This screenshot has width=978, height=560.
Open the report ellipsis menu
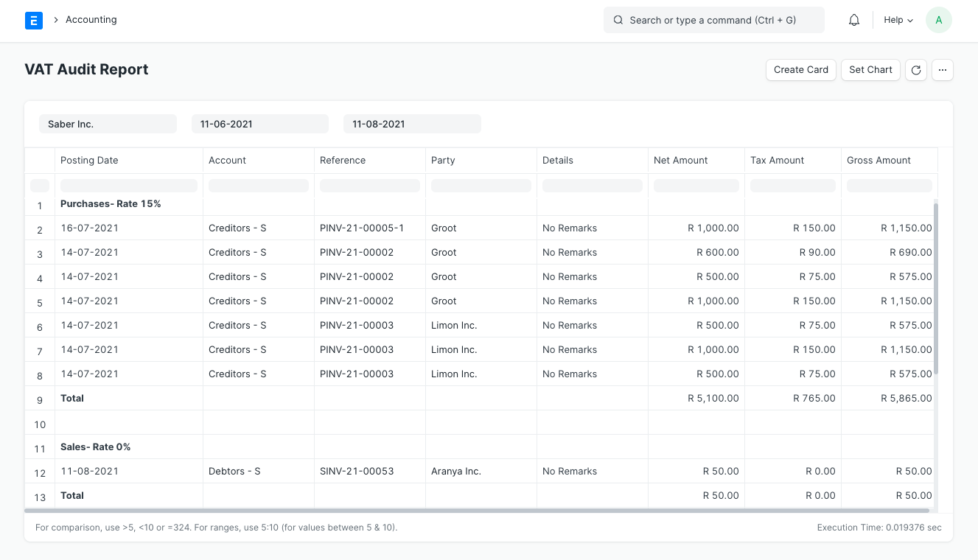[x=943, y=70]
